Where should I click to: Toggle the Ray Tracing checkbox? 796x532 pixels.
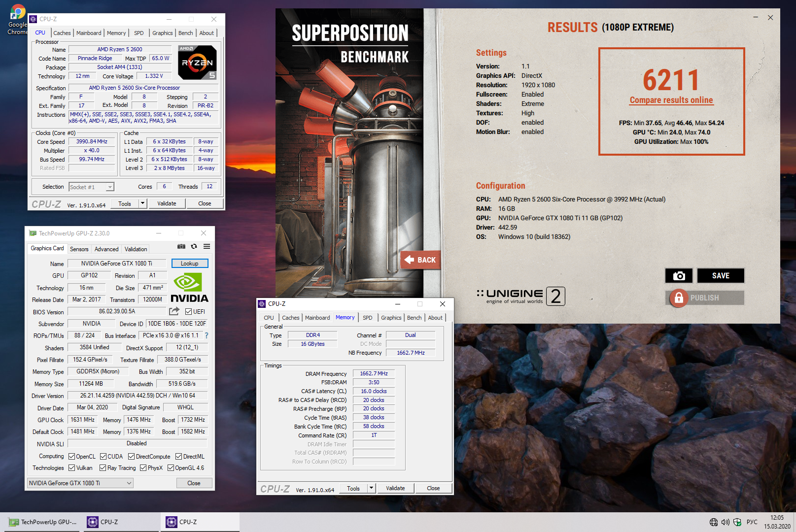click(103, 468)
